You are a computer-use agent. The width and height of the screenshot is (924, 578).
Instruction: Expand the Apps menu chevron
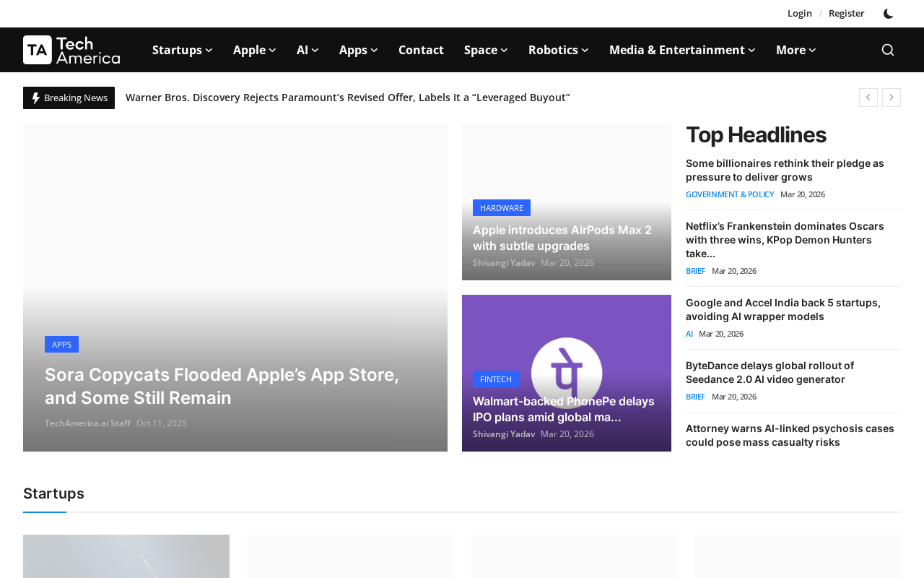pyautogui.click(x=375, y=50)
